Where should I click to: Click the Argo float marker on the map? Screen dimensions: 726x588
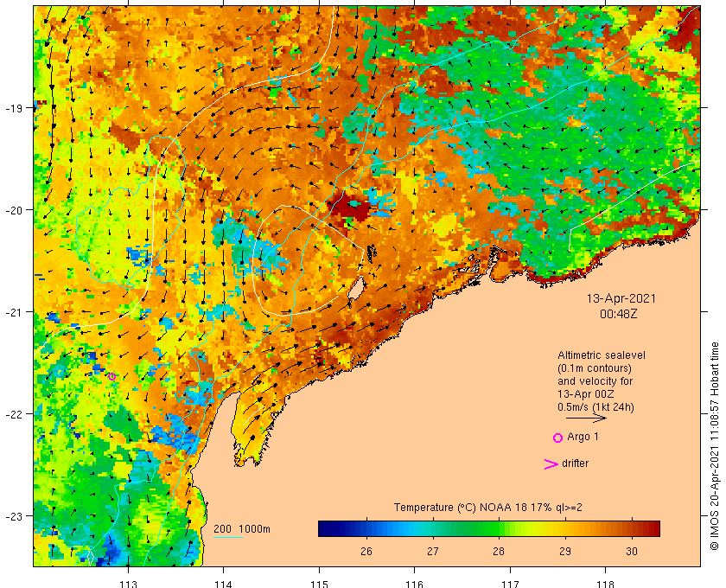point(111,376)
